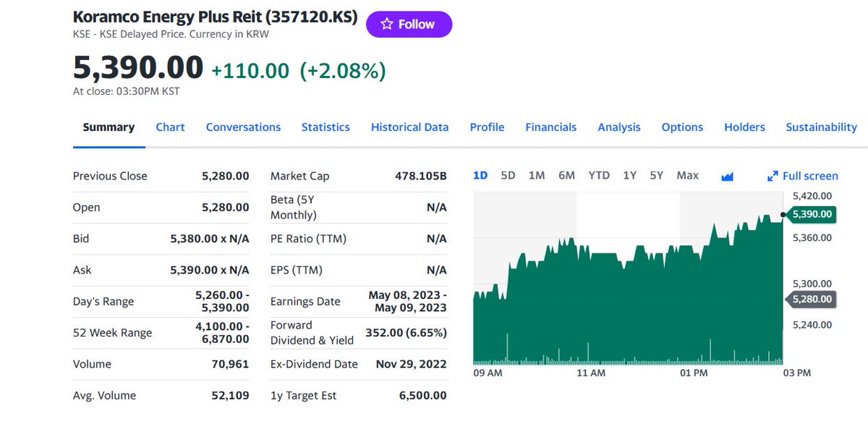Select the 5Y chart range
The image size is (868, 432).
coord(656,175)
